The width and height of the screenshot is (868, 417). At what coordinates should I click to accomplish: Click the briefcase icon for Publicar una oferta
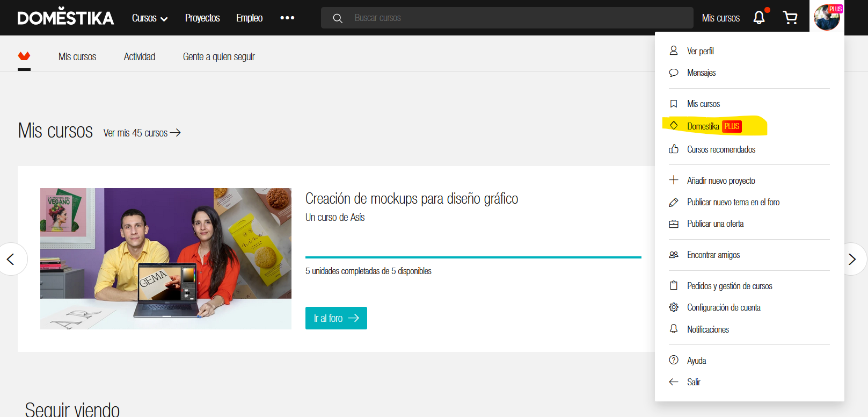click(x=674, y=224)
